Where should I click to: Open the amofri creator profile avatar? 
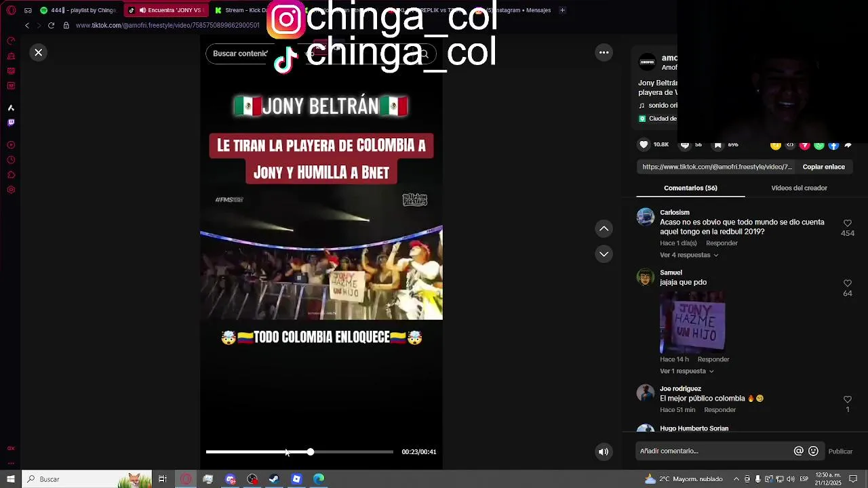(x=648, y=62)
